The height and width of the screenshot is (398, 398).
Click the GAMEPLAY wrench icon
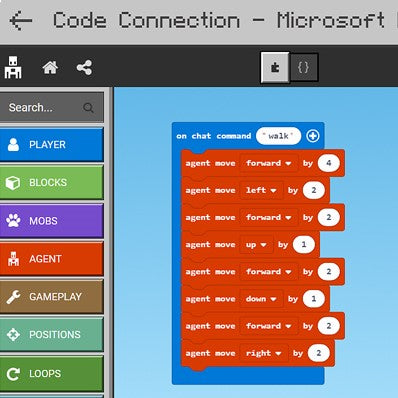[x=13, y=297]
